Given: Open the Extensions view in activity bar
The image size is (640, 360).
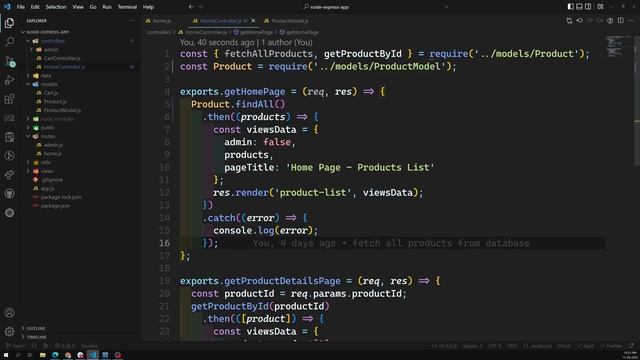Looking at the screenshot, I should coord(9,99).
